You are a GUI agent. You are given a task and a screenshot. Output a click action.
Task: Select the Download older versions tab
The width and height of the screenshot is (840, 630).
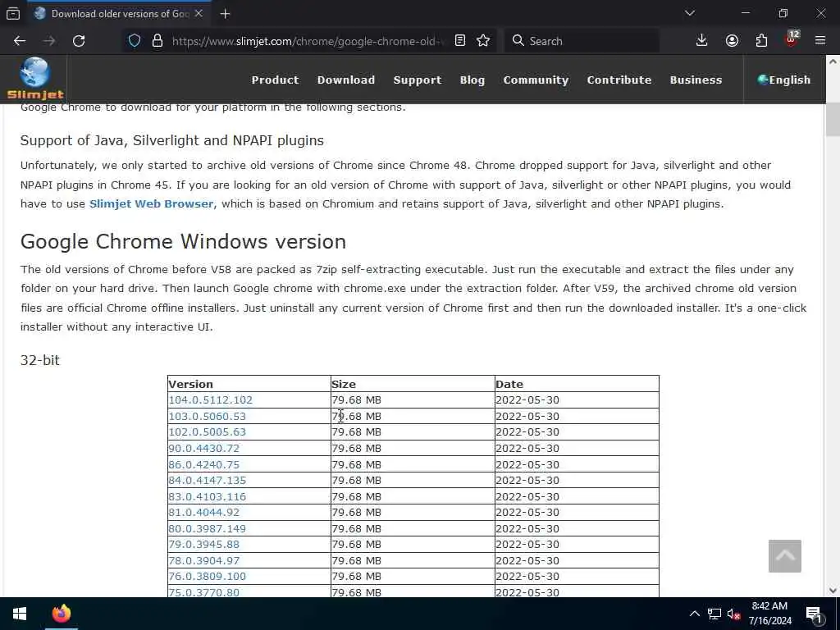click(119, 13)
